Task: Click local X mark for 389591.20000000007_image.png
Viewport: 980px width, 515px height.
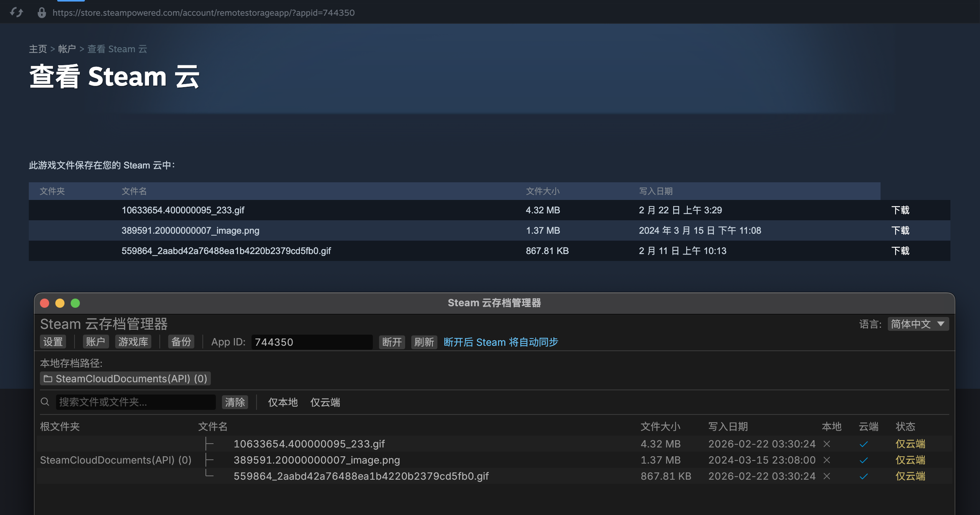Action: coord(827,460)
